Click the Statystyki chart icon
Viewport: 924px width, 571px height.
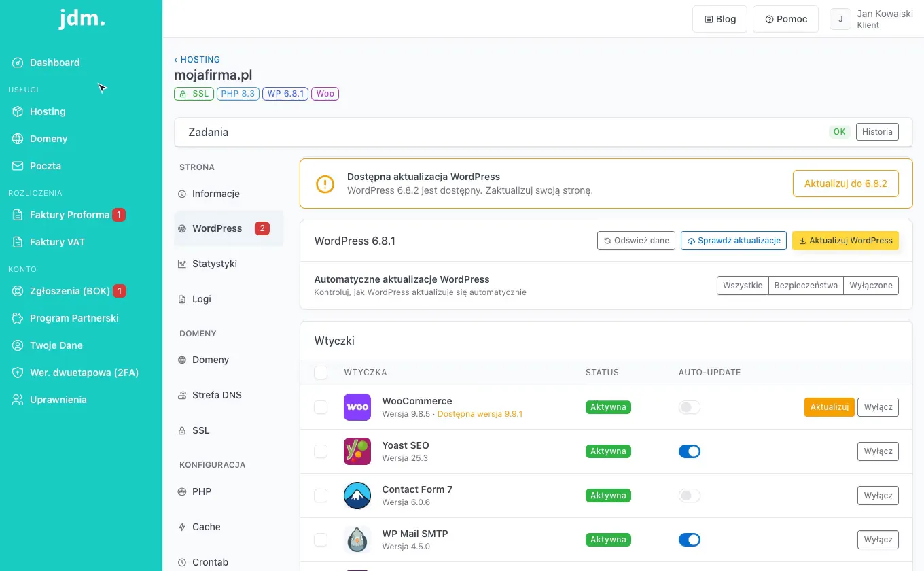click(x=182, y=264)
